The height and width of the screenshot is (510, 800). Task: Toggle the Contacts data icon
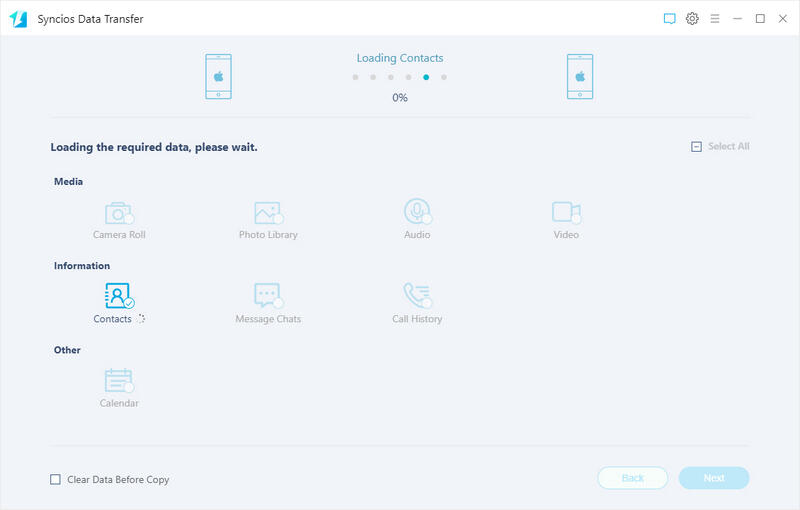coord(117,296)
